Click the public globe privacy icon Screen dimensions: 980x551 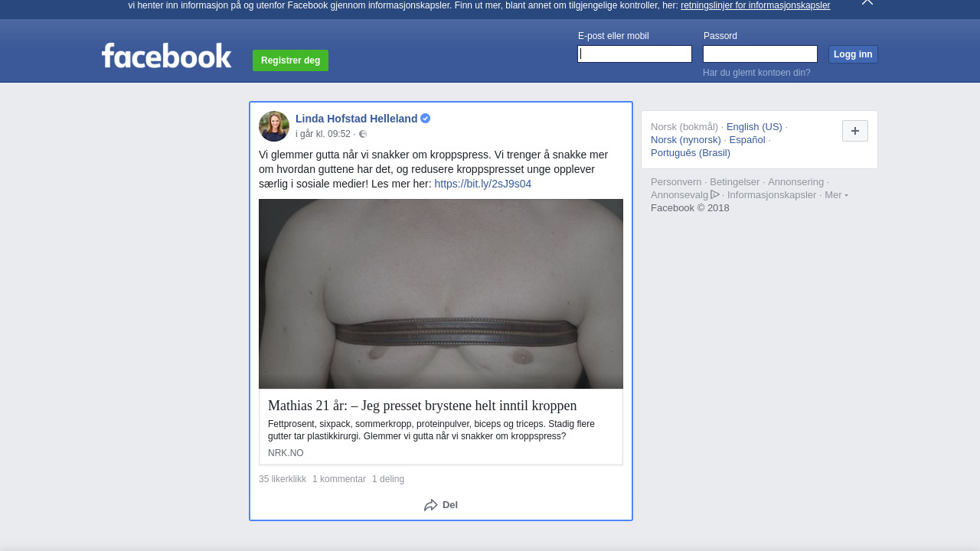point(363,134)
